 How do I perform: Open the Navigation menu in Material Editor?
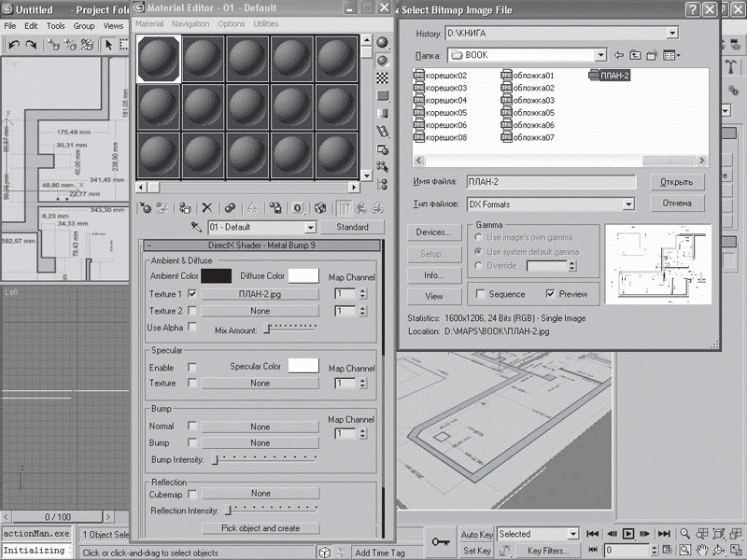pos(190,23)
